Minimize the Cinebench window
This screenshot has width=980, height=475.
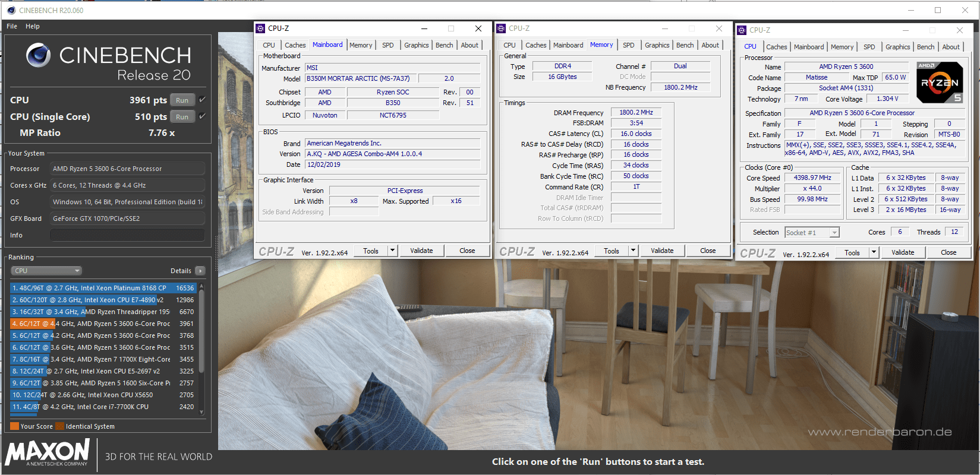[911, 10]
